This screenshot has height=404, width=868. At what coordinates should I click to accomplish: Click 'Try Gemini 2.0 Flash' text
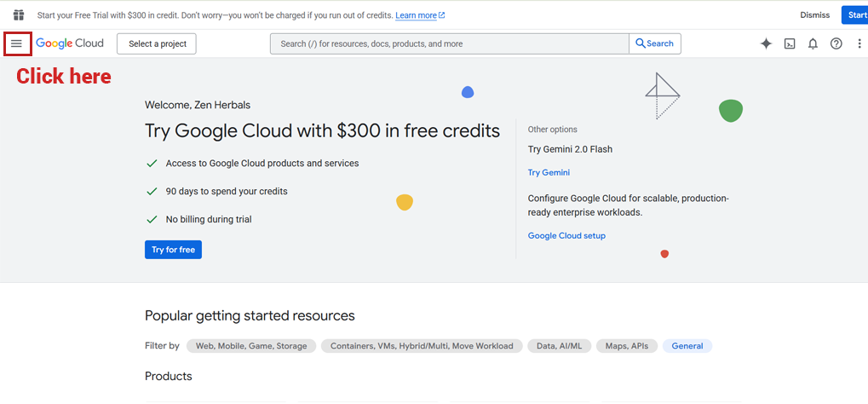coord(570,150)
